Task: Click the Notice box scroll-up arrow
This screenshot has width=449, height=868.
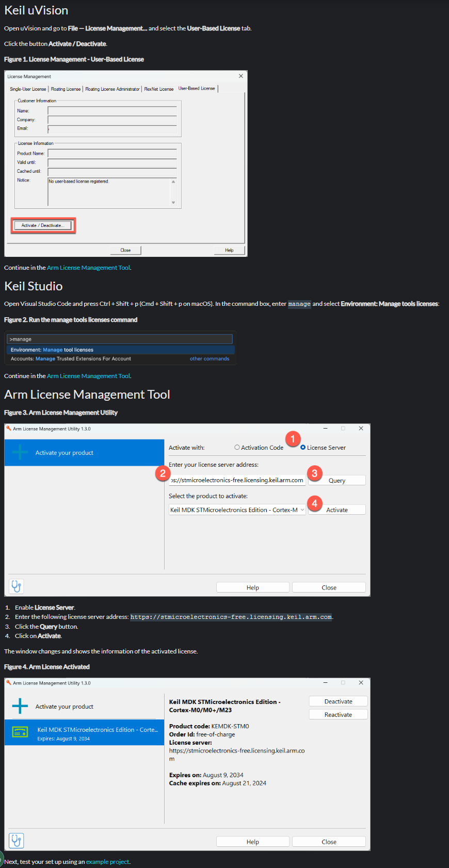Action: 173,182
